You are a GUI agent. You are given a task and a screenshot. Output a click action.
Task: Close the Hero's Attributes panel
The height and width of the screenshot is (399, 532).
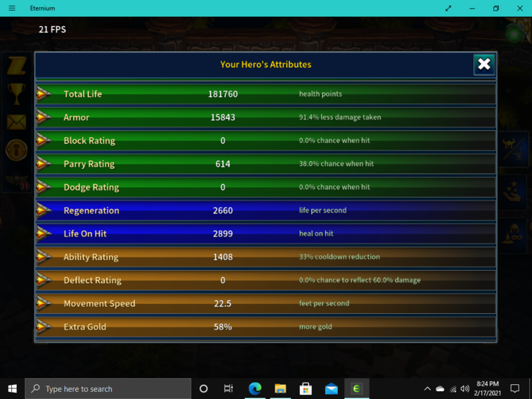(484, 64)
